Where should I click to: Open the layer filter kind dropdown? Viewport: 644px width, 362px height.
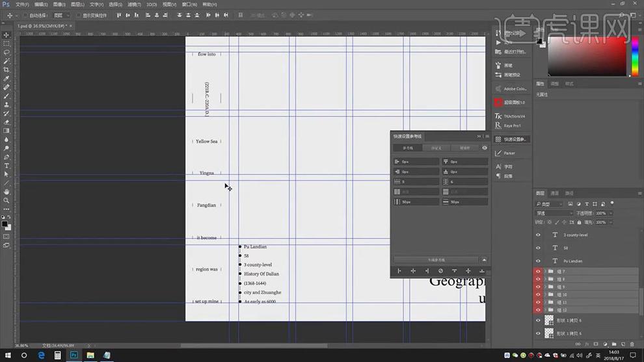(549, 204)
